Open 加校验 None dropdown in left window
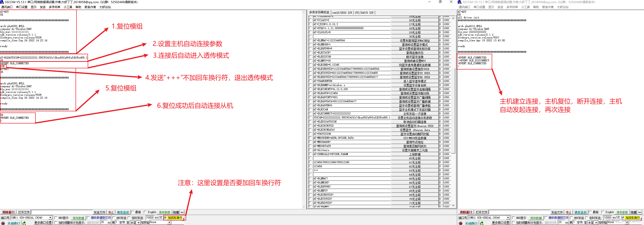This screenshot has height=225, width=644. tap(169, 223)
